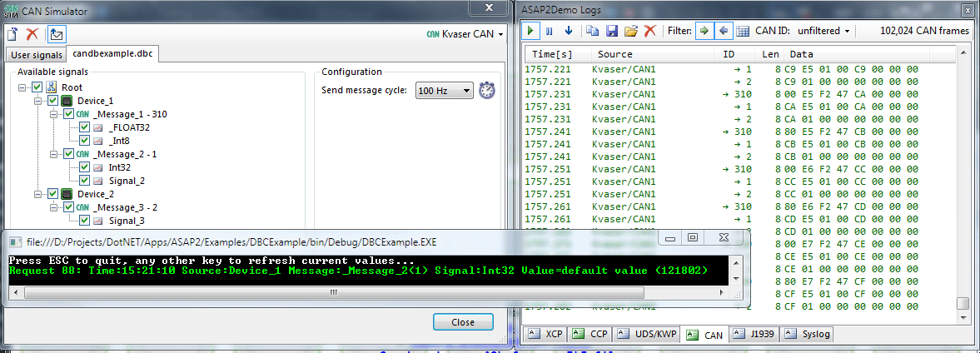
Task: Click the log list scroll up arrow
Action: [x=963, y=54]
